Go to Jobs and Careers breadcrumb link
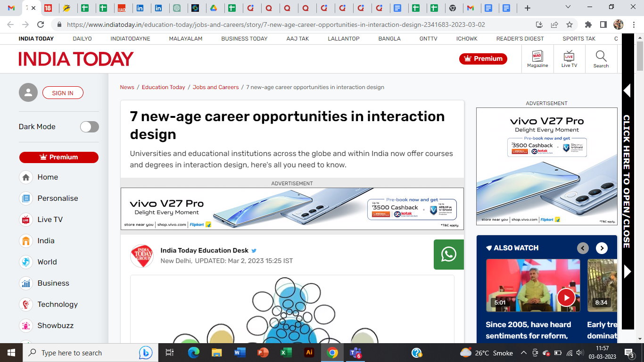This screenshot has width=644, height=362. click(215, 87)
